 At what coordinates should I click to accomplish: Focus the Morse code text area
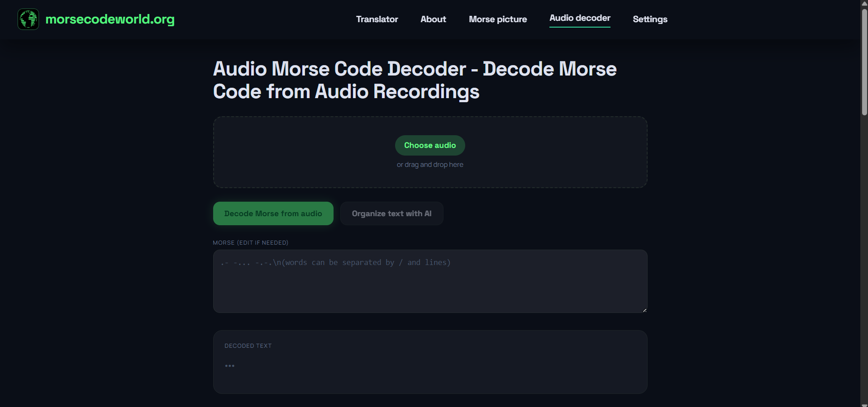click(430, 281)
